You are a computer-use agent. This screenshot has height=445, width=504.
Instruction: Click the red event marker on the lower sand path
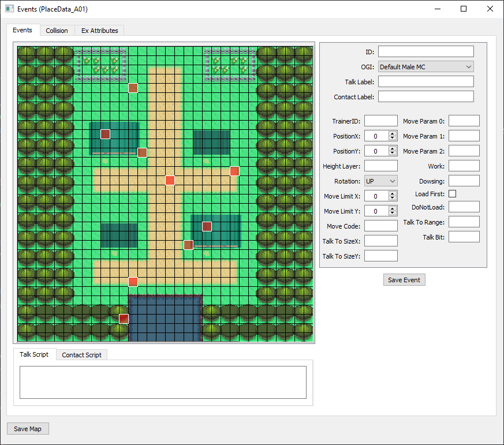133,282
